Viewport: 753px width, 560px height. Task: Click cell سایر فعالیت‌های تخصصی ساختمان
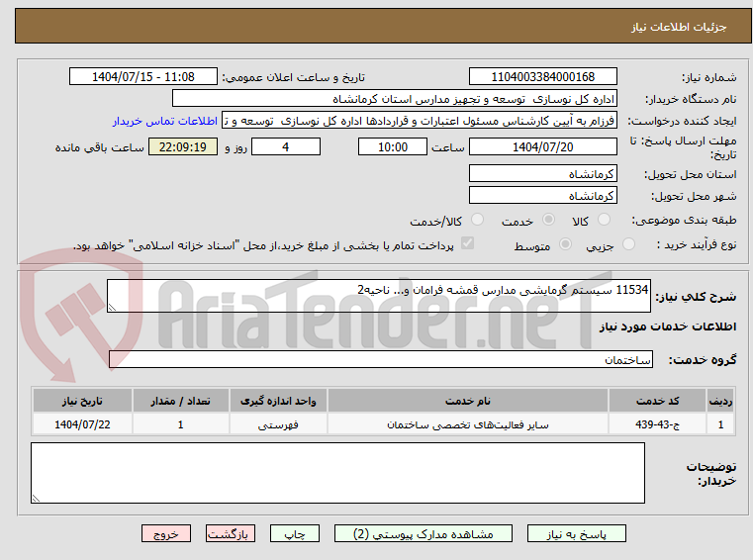[468, 424]
